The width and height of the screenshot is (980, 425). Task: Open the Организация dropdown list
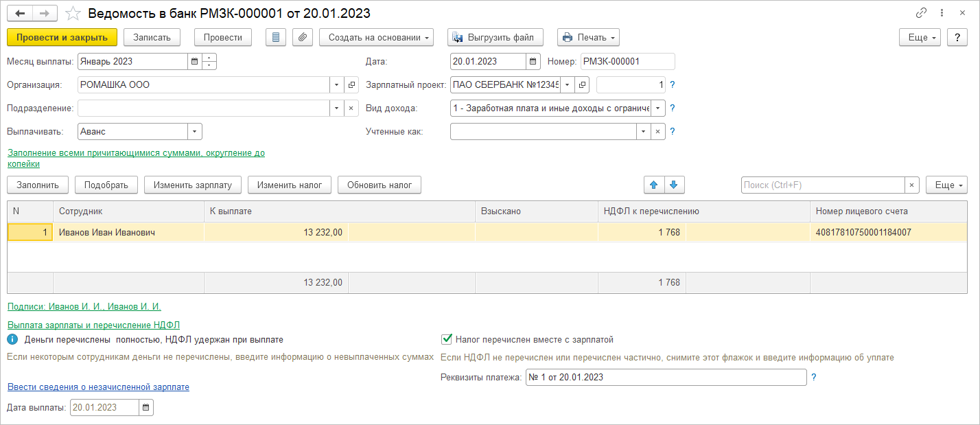(x=336, y=85)
